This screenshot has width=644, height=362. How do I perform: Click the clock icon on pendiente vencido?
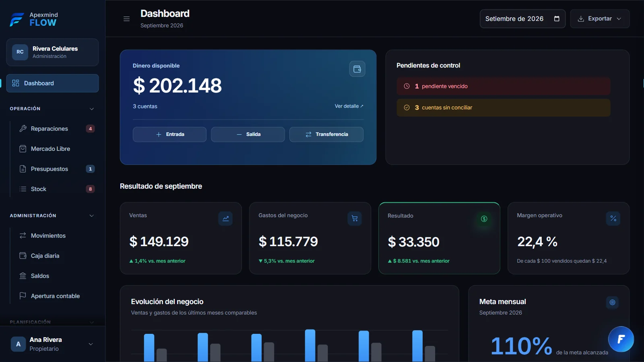coord(407,86)
